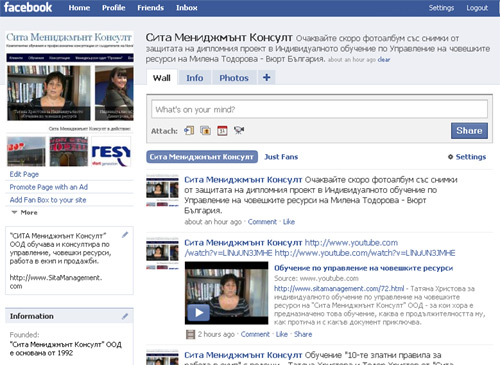The width and height of the screenshot is (500, 365).
Task: Click the 'Source: www.youtube.com' text
Action: click(316, 278)
